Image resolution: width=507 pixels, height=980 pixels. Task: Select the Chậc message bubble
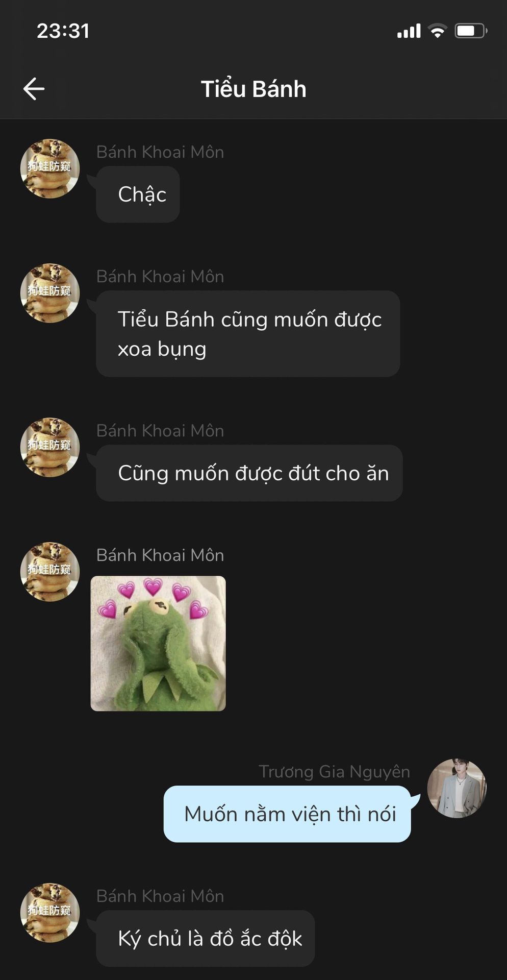point(138,194)
